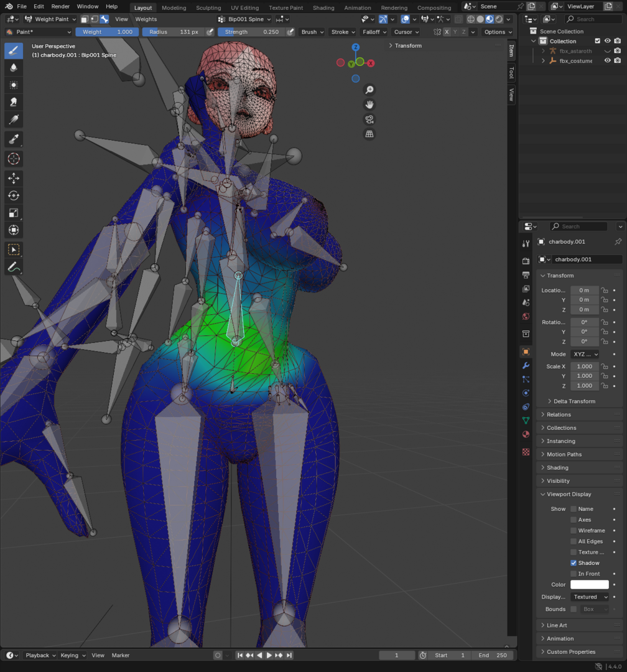Select the Gradient weight tool
Viewport: 627px width, 672px height.
[x=14, y=119]
